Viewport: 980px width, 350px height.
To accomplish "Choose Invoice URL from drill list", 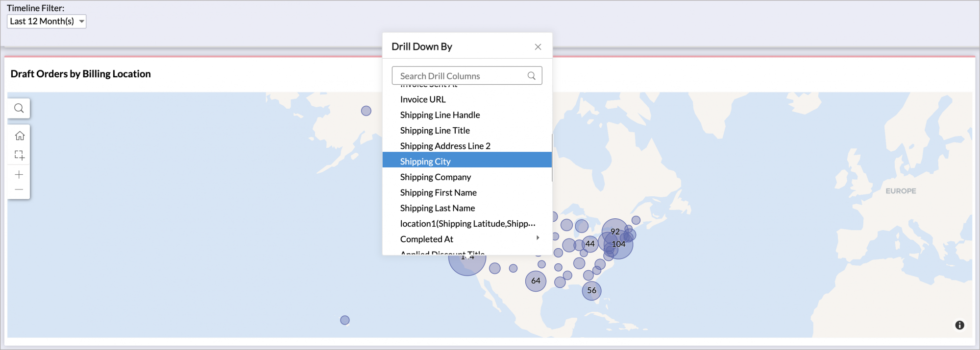I will 422,99.
